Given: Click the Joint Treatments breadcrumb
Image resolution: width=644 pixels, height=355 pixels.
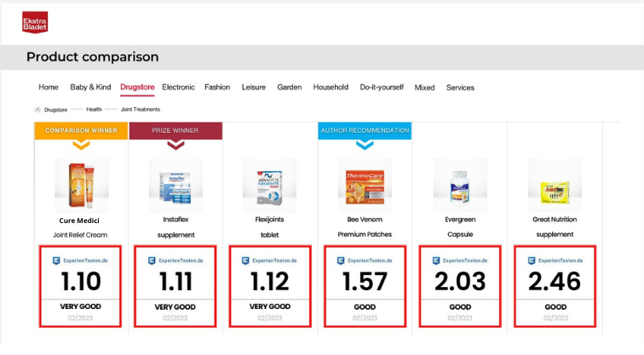Looking at the screenshot, I should [x=141, y=109].
